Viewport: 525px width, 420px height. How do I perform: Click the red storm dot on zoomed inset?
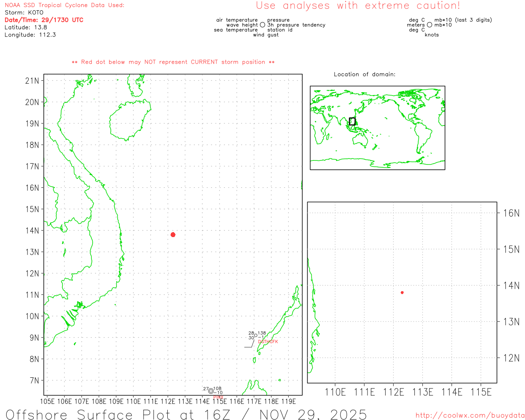[x=402, y=292]
